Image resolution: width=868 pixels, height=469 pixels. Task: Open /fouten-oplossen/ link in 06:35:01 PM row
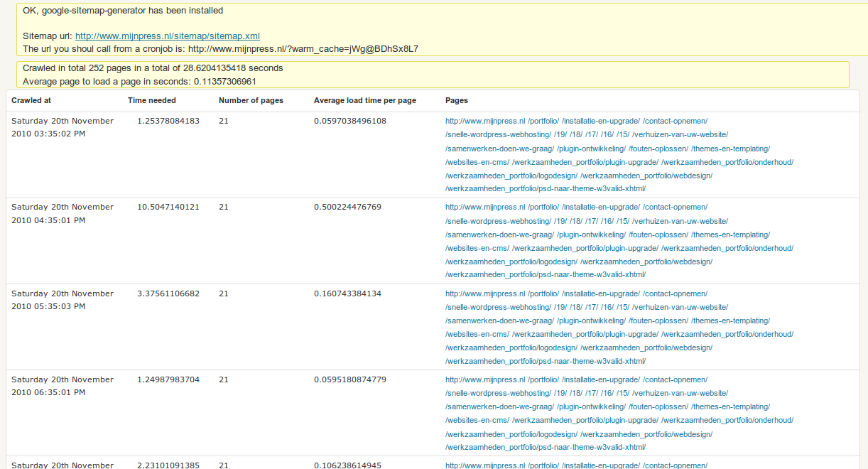658,406
